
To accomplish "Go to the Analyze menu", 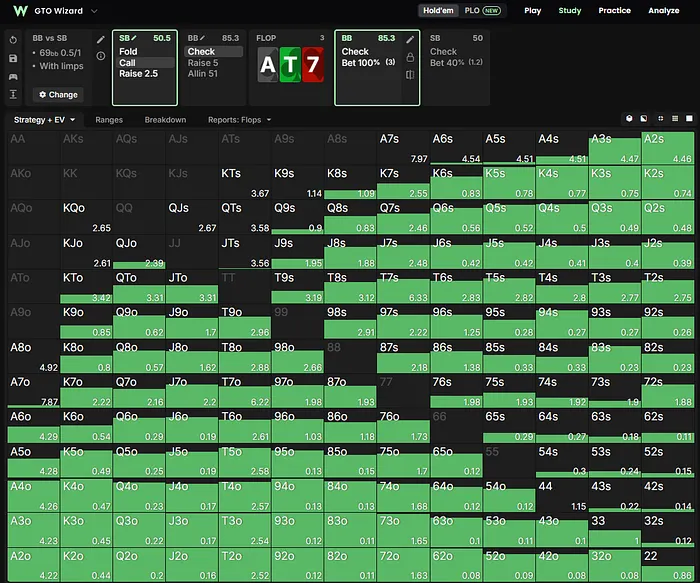I will [663, 10].
